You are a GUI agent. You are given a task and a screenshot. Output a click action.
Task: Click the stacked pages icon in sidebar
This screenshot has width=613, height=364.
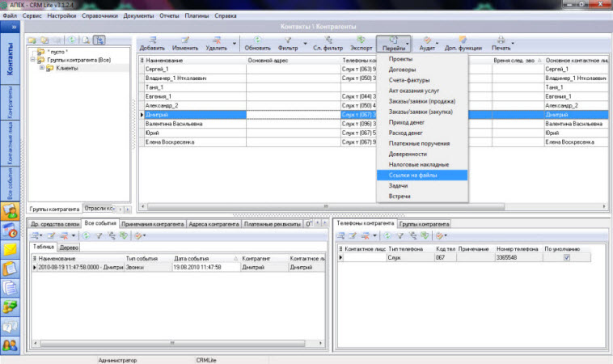11,288
